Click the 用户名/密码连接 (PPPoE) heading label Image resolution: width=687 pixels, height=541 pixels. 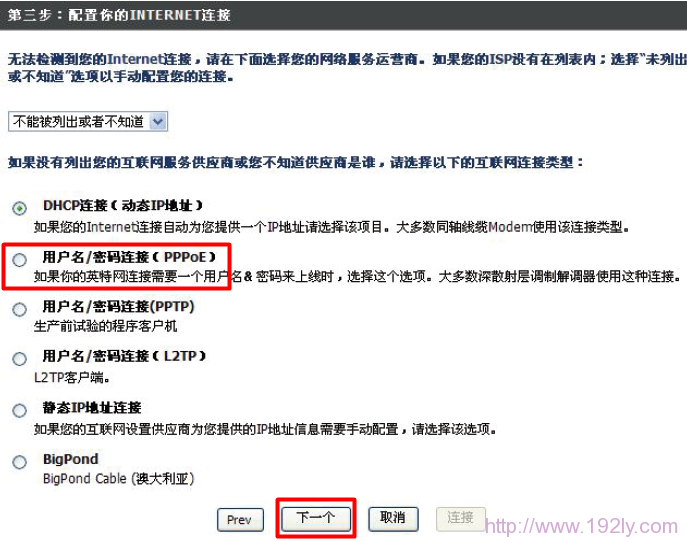(129, 257)
